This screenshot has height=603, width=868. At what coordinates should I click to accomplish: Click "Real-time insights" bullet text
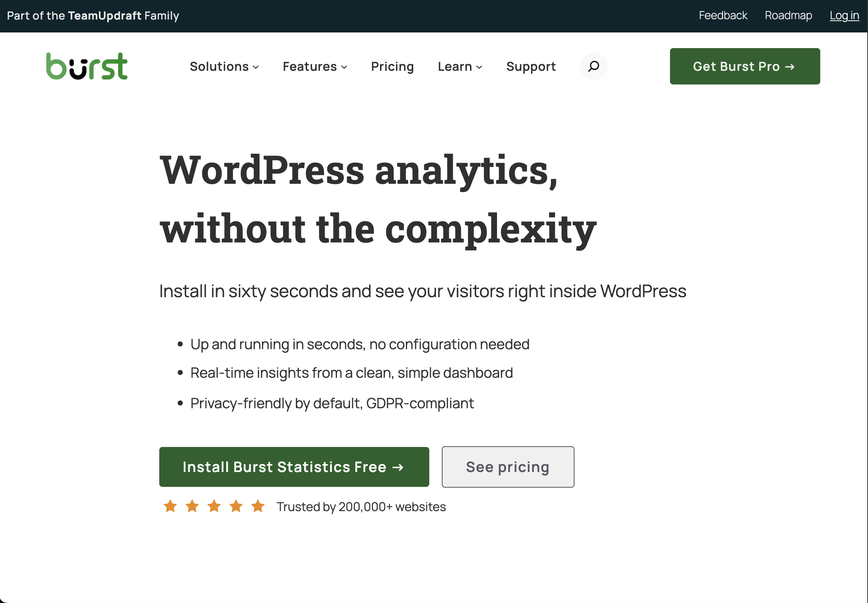coord(351,373)
